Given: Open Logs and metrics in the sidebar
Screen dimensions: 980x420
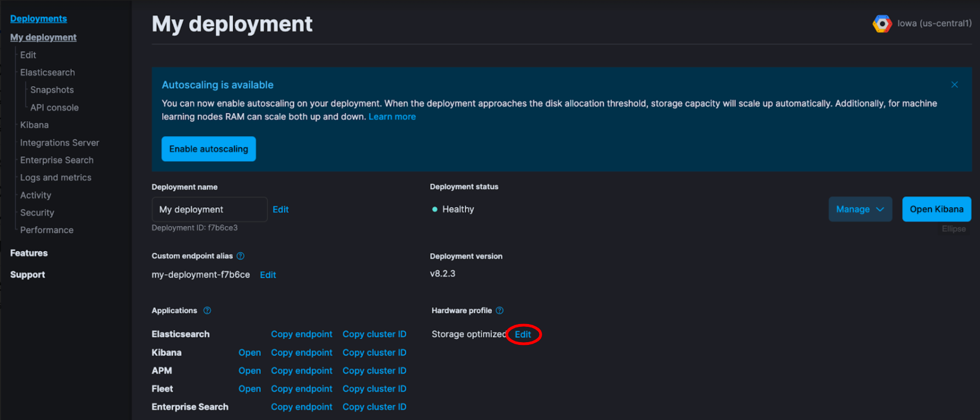Looking at the screenshot, I should (56, 178).
